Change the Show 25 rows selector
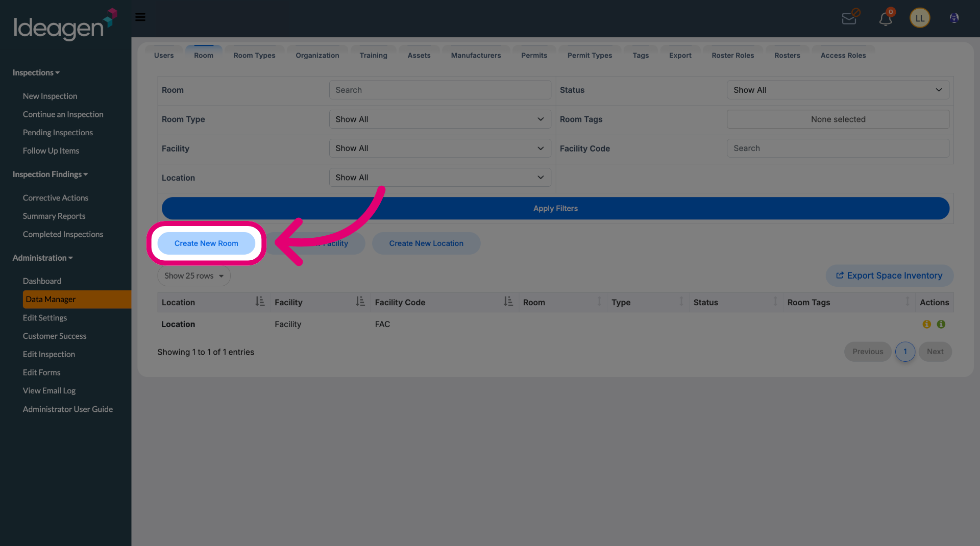980x546 pixels. pos(194,276)
